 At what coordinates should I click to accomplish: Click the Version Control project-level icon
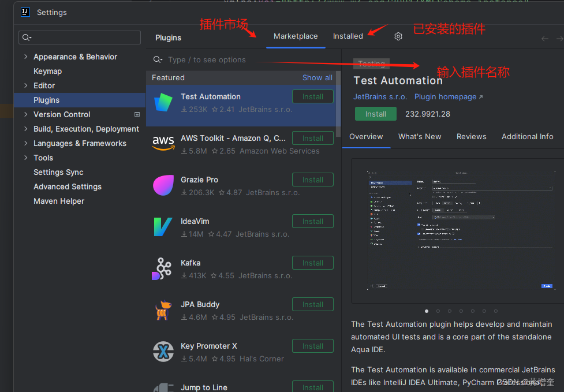pos(137,114)
